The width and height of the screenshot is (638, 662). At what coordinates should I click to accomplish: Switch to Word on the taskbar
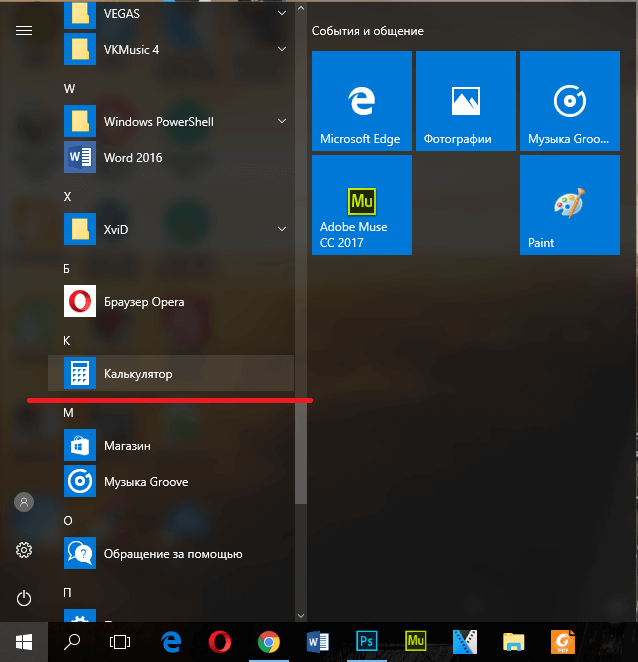(x=318, y=642)
